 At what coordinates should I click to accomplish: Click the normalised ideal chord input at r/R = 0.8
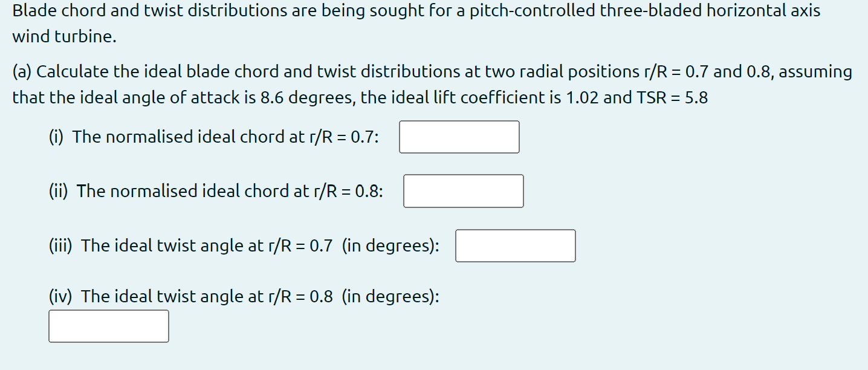[x=464, y=190]
